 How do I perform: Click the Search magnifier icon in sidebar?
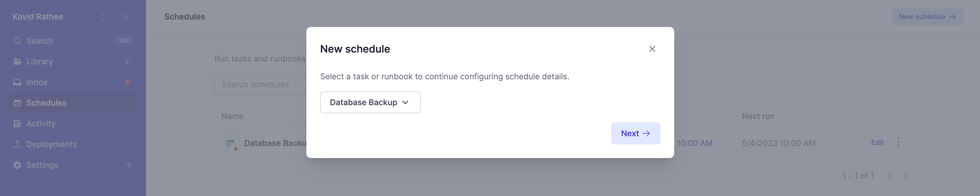pyautogui.click(x=17, y=41)
